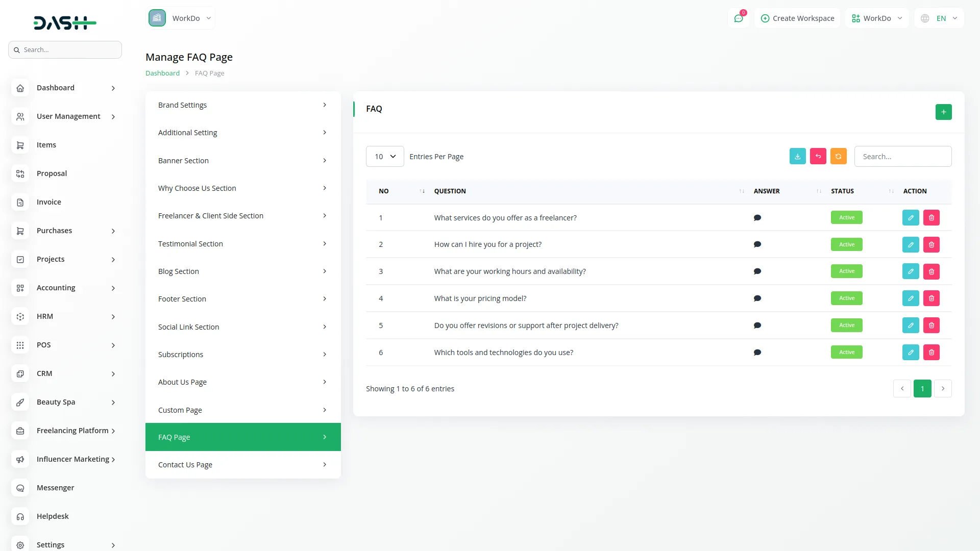Click the export/download icon above the FAQ table
This screenshot has height=551, width=980.
tap(797, 156)
